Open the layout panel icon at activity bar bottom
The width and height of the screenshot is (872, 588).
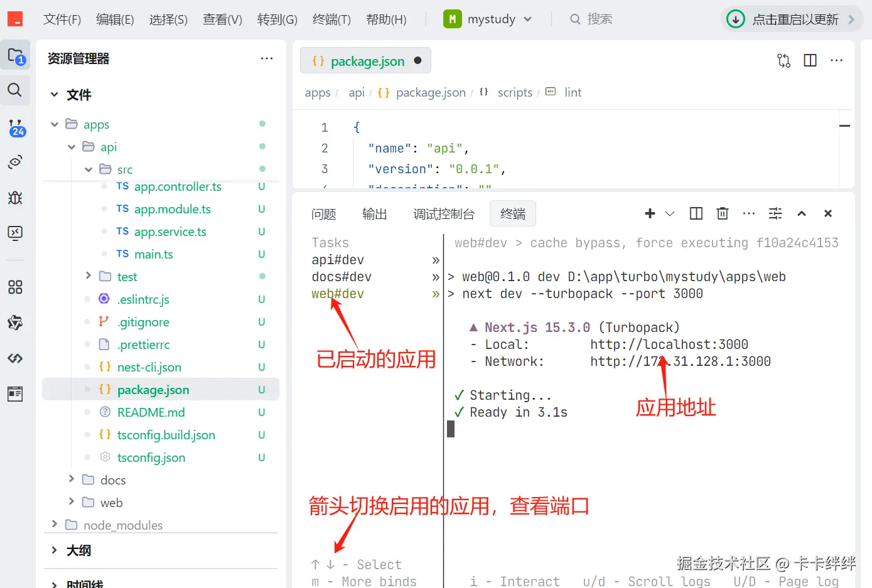[15, 393]
